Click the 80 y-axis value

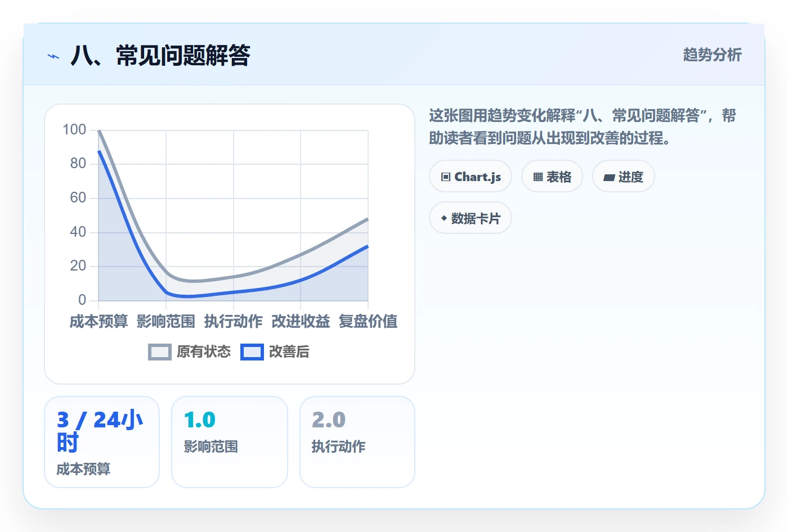(78, 164)
